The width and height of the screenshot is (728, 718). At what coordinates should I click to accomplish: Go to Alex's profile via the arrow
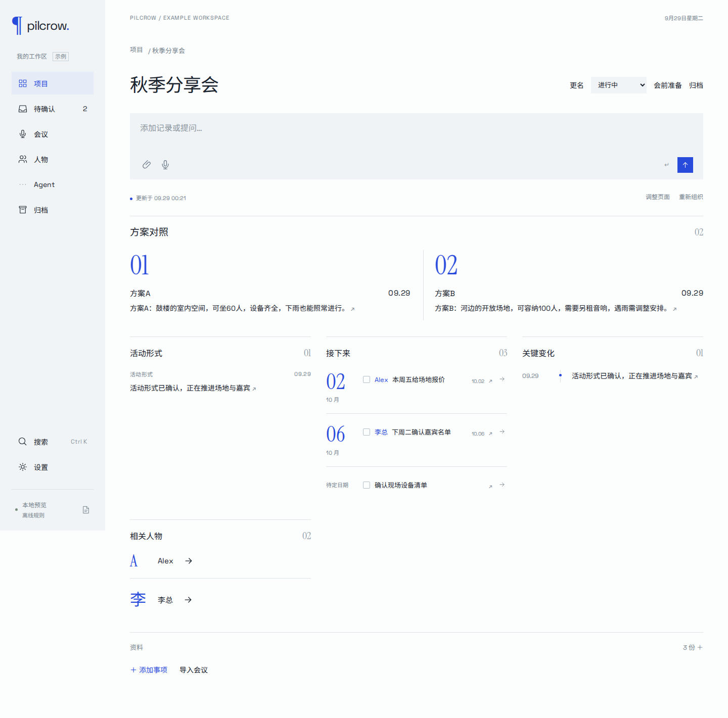189,561
